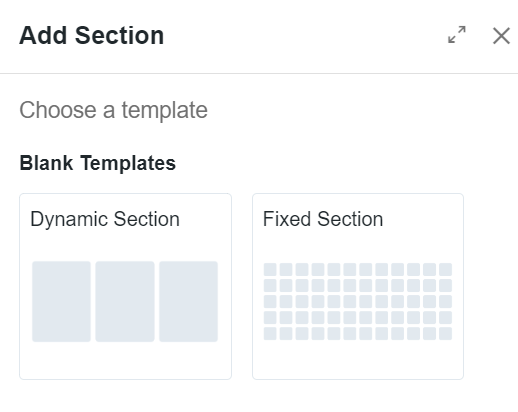This screenshot has height=412, width=518.
Task: Click the Blank Templates heading
Action: tap(98, 163)
